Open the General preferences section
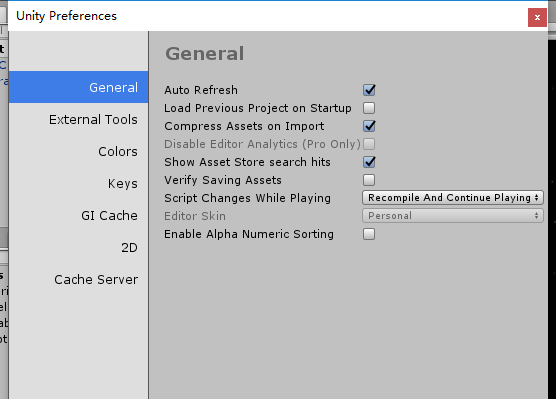Viewport: 556px width, 399px height. pyautogui.click(x=78, y=87)
